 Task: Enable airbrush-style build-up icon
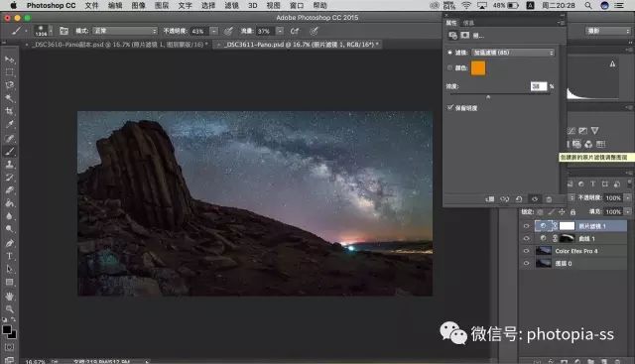(x=295, y=31)
